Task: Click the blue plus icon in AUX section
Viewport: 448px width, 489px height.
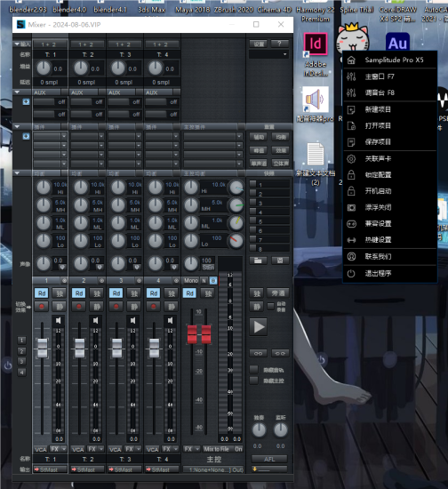Action: (26, 101)
